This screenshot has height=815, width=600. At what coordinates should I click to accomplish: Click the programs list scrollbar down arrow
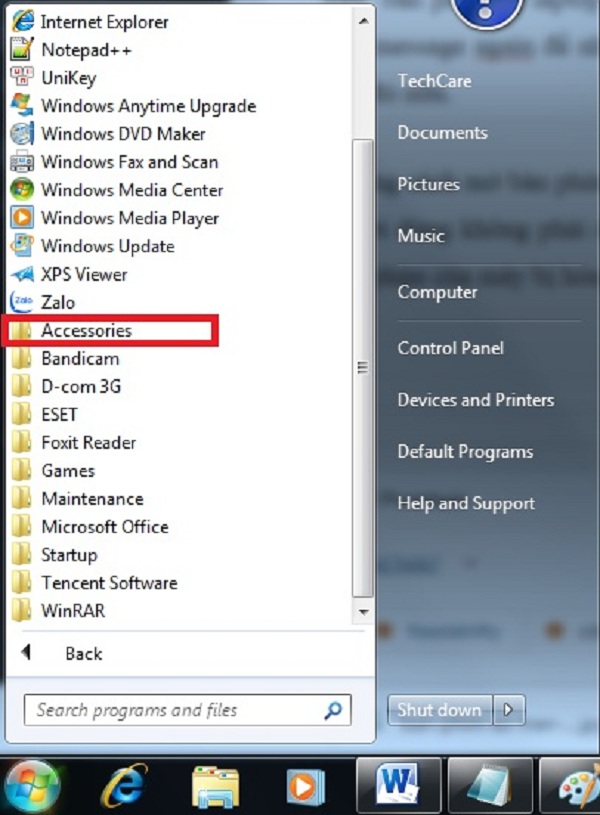tap(362, 610)
